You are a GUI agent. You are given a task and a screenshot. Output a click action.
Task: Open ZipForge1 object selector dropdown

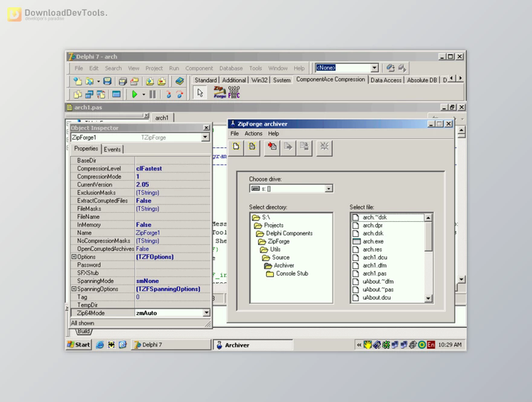[205, 138]
